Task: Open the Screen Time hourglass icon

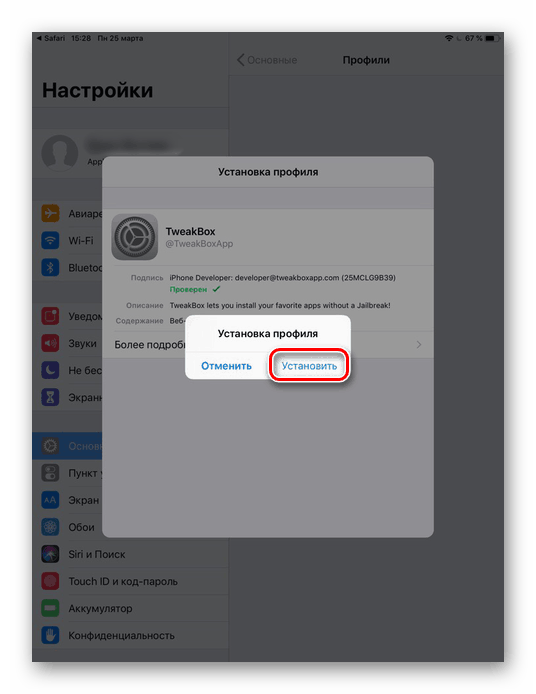Action: 50,397
